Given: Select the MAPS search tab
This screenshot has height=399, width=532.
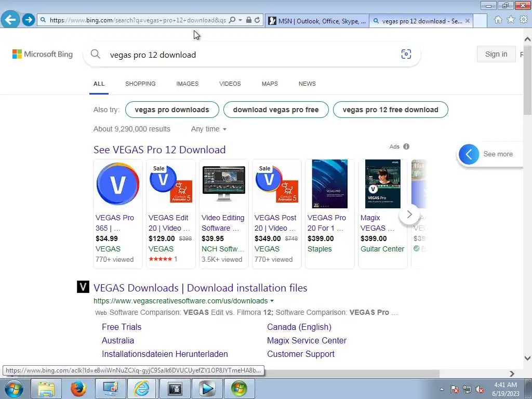Looking at the screenshot, I should pyautogui.click(x=270, y=84).
